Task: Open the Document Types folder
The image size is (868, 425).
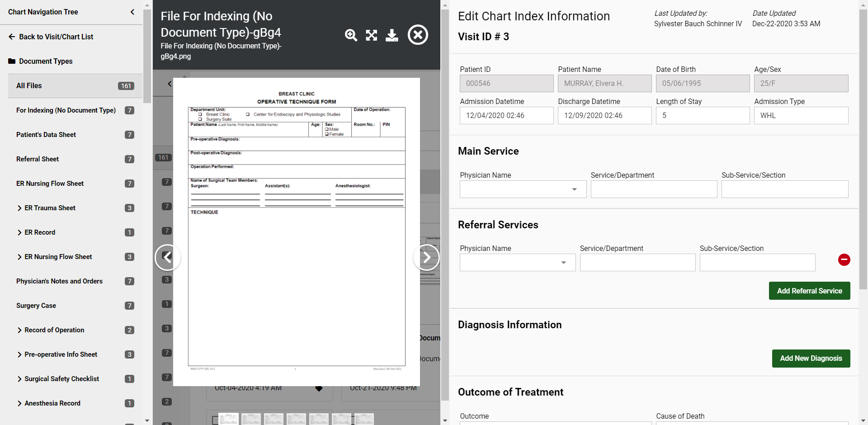Action: (40, 61)
